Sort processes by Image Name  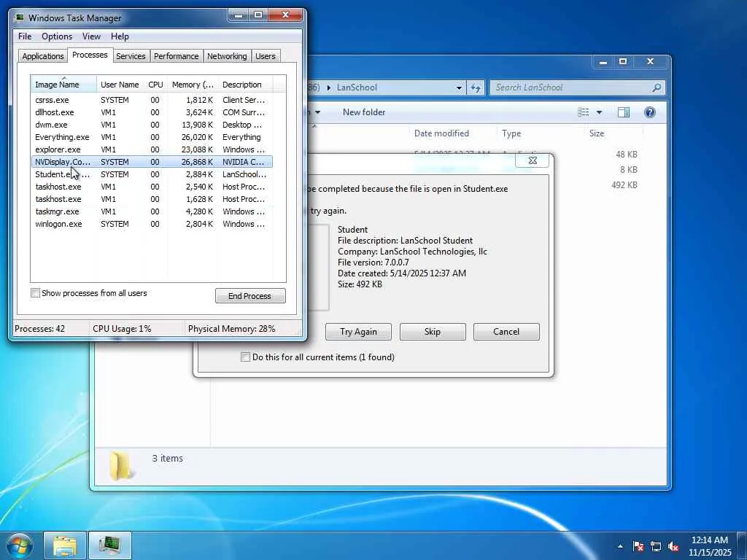[x=64, y=85]
